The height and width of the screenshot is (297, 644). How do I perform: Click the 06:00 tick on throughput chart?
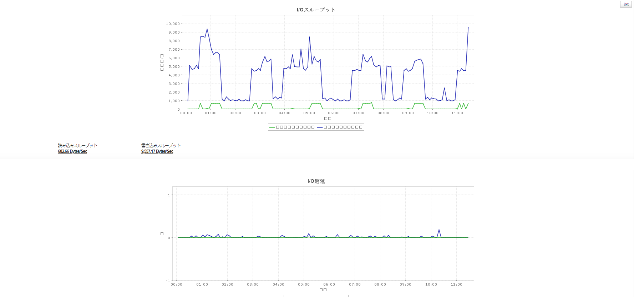pos(334,113)
